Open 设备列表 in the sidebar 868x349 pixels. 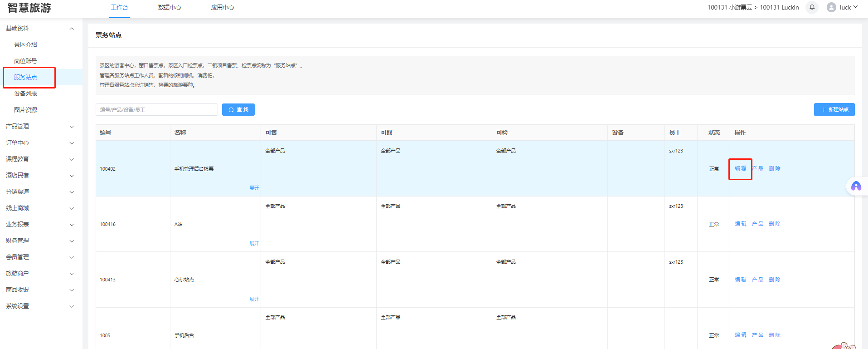pos(25,93)
